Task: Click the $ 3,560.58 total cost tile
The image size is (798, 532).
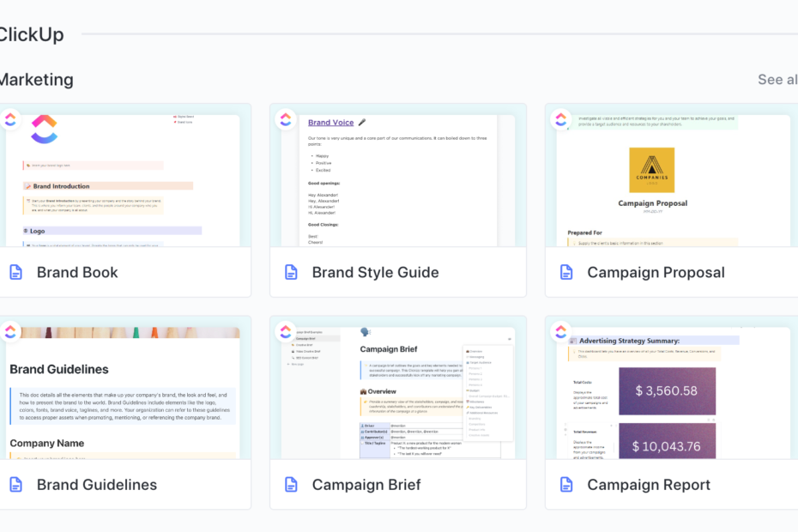Action: pyautogui.click(x=668, y=391)
